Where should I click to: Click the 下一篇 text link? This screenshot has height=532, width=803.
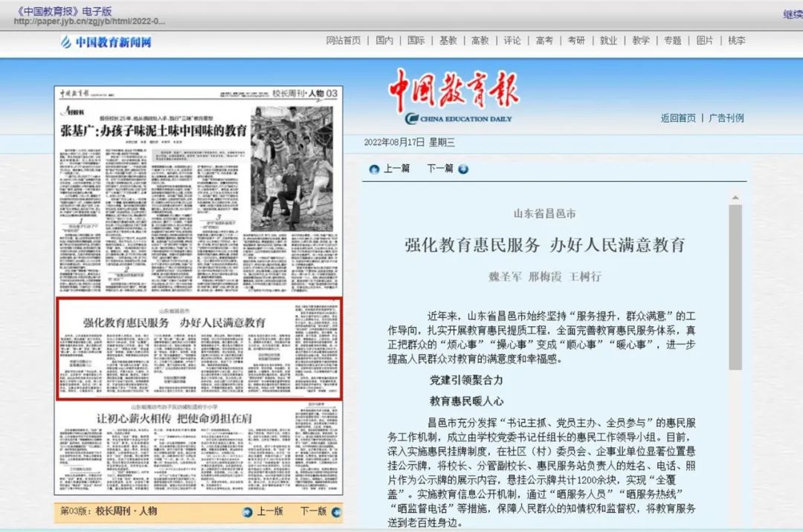(439, 169)
